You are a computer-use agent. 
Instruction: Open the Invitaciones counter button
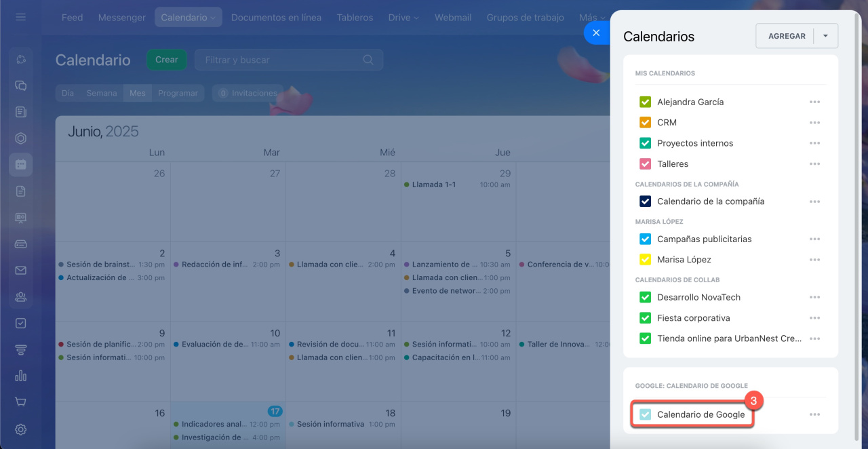click(248, 93)
